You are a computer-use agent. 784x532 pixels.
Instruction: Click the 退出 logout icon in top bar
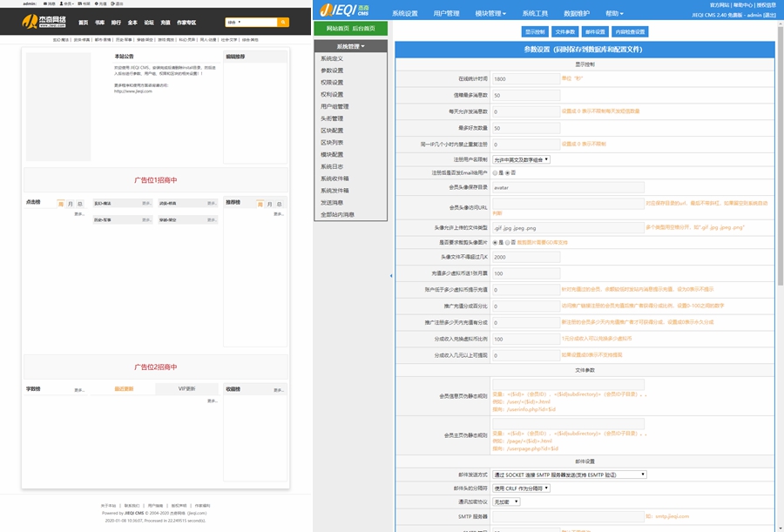[118, 3]
